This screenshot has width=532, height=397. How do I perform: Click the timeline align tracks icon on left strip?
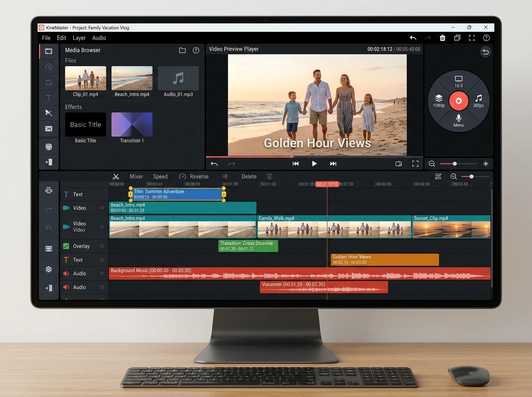(49, 191)
